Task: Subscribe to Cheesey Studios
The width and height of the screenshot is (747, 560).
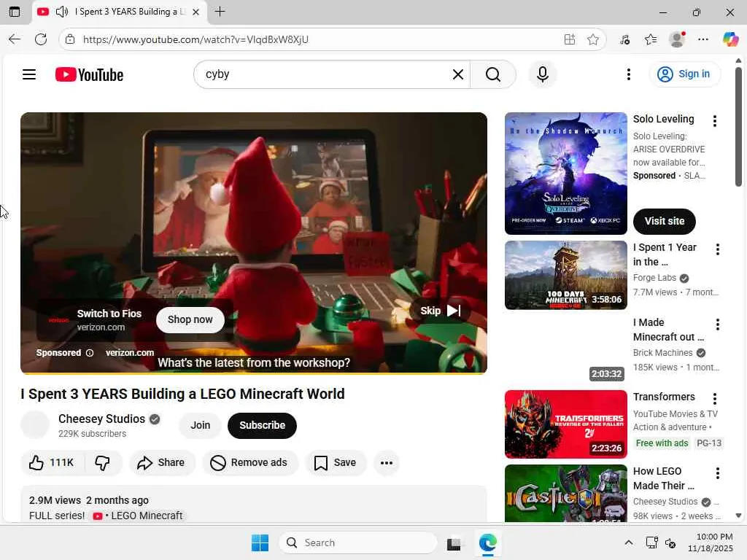Action: click(262, 425)
